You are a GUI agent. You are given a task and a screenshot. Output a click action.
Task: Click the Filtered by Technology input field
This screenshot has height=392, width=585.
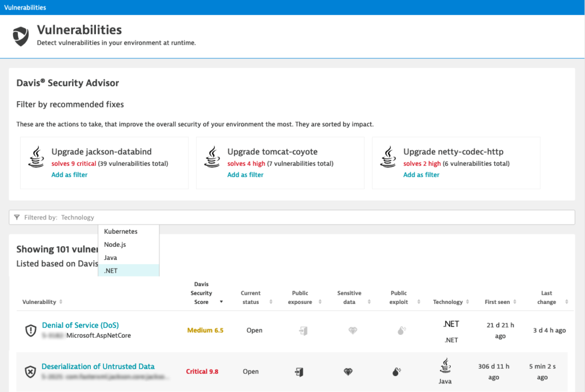click(x=292, y=217)
